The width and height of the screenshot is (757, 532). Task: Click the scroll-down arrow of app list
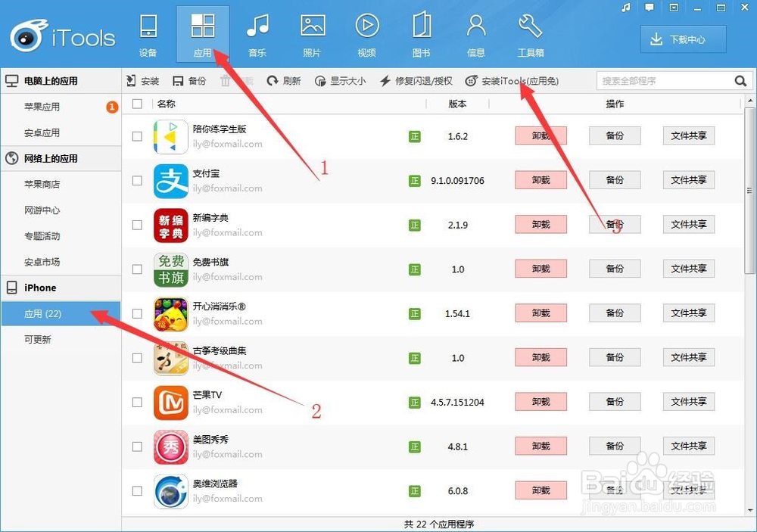click(x=749, y=510)
